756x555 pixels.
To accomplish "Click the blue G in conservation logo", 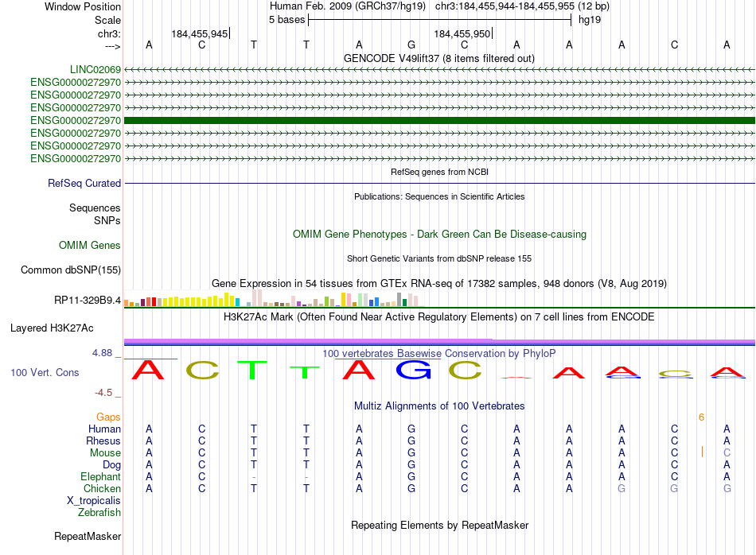I will coord(413,370).
